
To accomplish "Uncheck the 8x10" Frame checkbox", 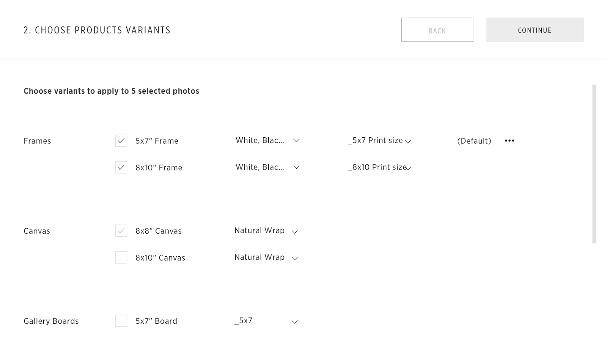I will pos(121,167).
